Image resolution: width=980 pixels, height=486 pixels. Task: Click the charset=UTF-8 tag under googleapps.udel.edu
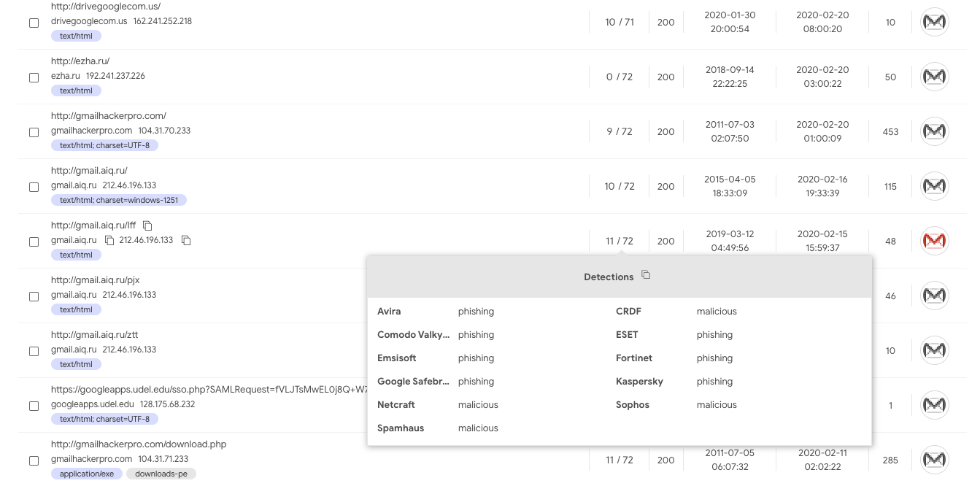pos(104,419)
